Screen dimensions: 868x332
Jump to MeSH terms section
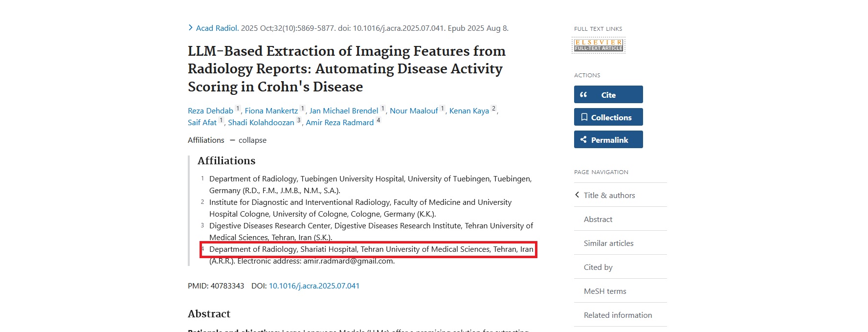pyautogui.click(x=604, y=291)
